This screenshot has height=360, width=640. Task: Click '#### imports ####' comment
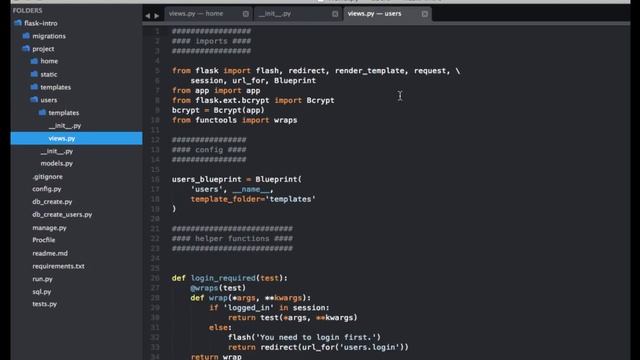pos(211,41)
